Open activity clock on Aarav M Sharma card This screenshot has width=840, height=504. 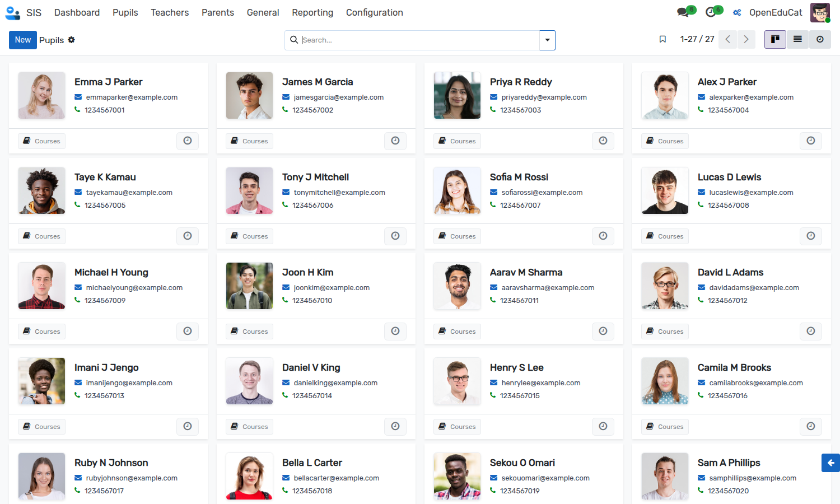(603, 332)
